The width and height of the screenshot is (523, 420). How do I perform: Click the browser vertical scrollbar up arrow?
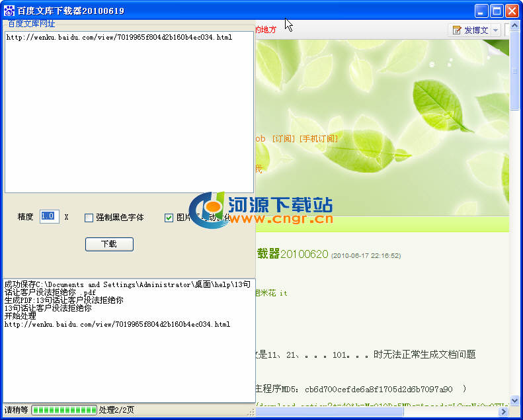coord(514,25)
